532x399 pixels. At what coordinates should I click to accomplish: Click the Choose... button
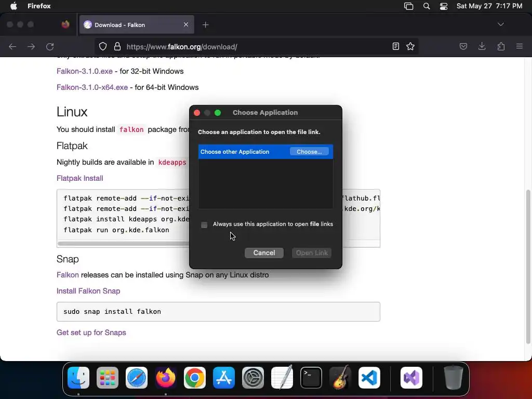tap(309, 152)
